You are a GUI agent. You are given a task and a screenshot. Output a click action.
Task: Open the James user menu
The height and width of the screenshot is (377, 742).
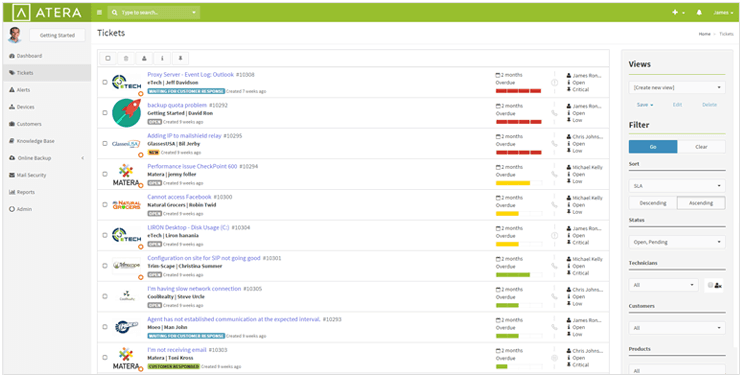(x=724, y=13)
